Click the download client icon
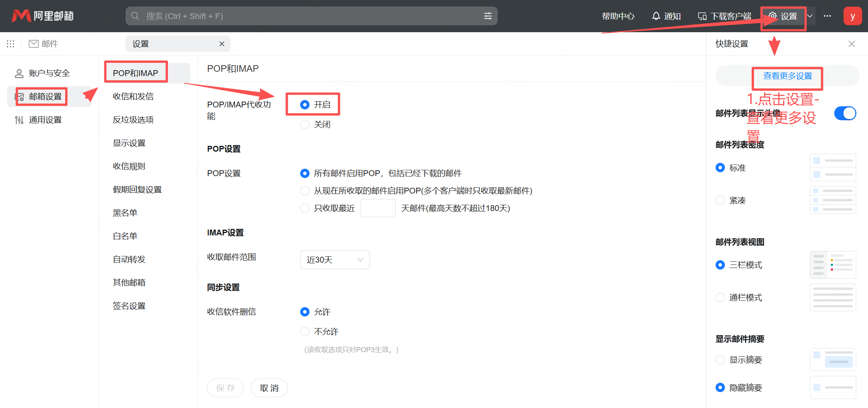The width and height of the screenshot is (868, 408). pos(702,16)
